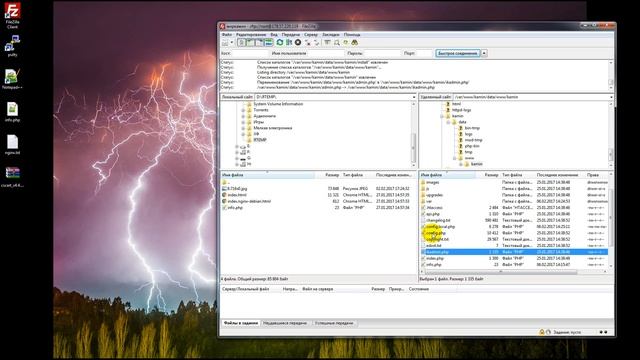Expand the Аудиокниги folder in local tree
This screenshot has height=360, width=640.
(x=243, y=116)
